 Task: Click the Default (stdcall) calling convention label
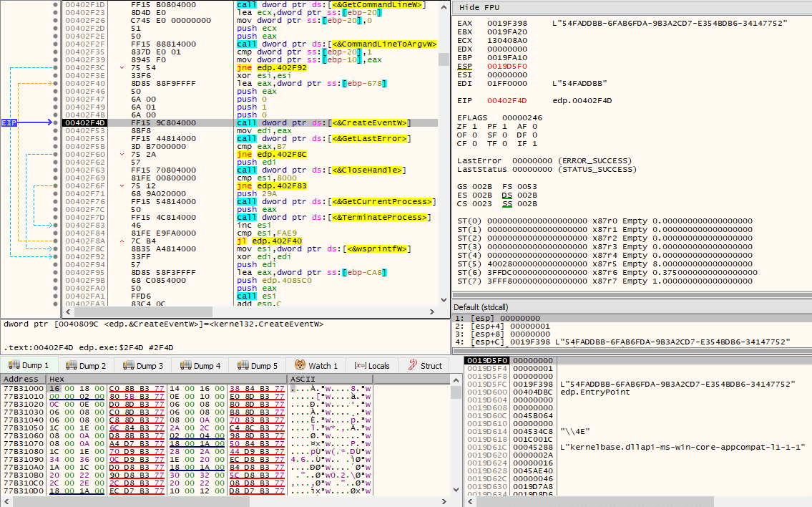click(x=481, y=307)
